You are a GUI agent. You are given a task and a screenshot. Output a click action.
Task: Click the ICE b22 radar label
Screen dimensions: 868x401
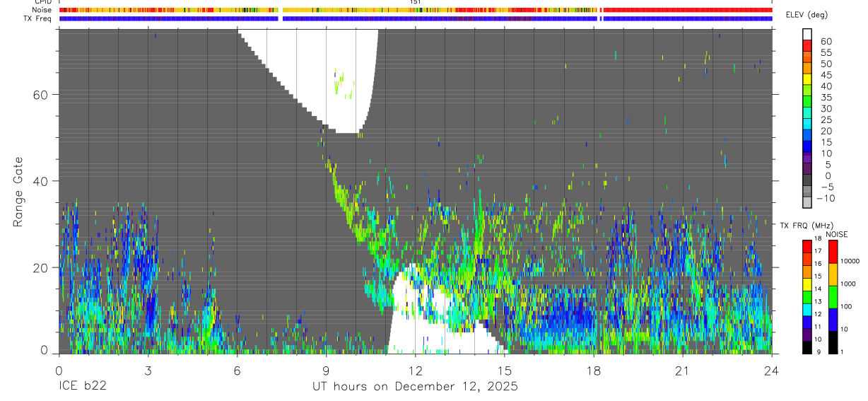click(x=81, y=386)
